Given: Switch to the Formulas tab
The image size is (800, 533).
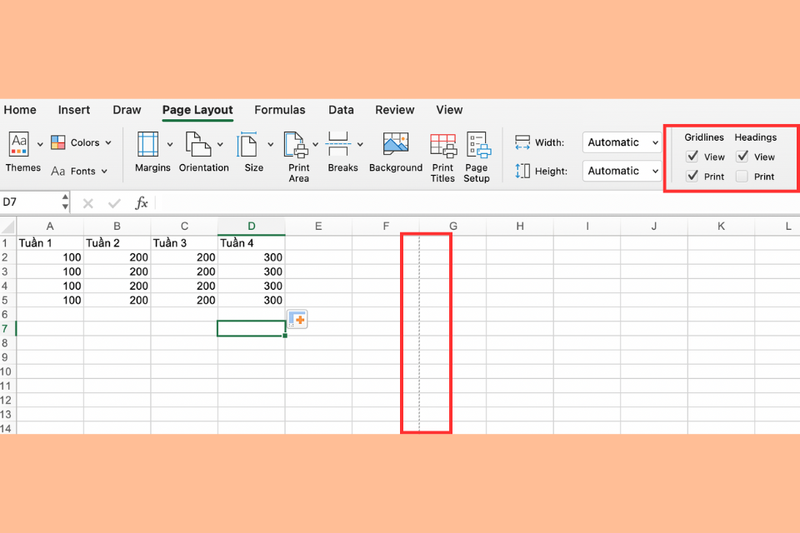Looking at the screenshot, I should [x=280, y=110].
